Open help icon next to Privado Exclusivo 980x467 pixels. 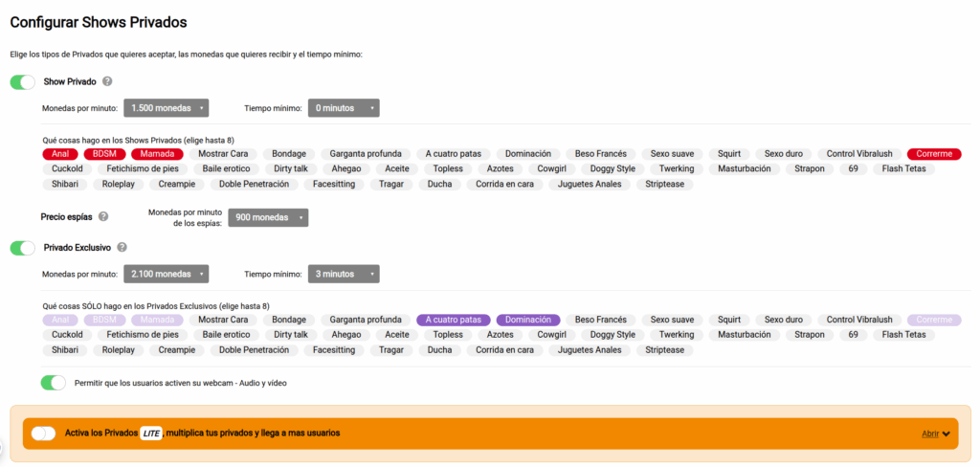point(122,248)
